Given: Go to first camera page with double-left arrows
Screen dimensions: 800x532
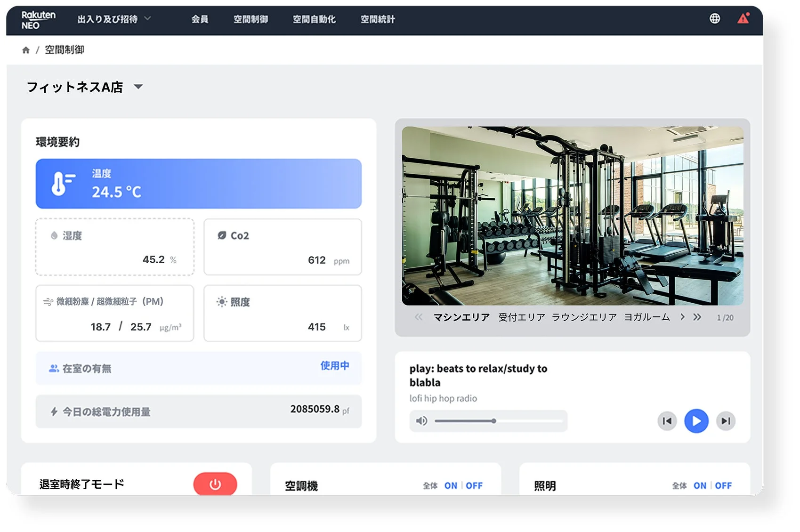Looking at the screenshot, I should [419, 317].
